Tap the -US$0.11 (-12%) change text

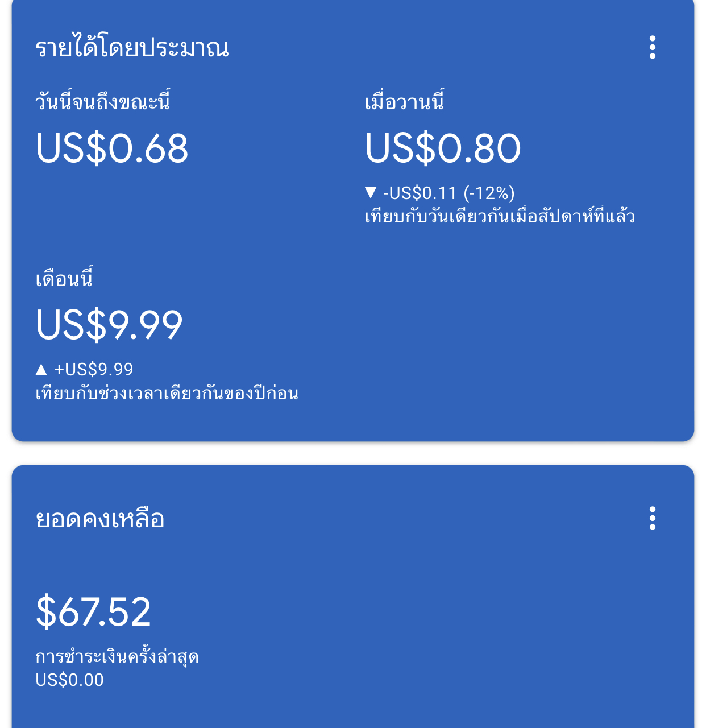point(449,193)
